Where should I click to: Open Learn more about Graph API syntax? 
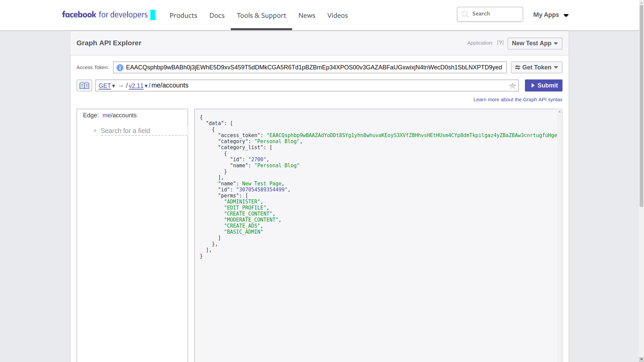tap(518, 100)
